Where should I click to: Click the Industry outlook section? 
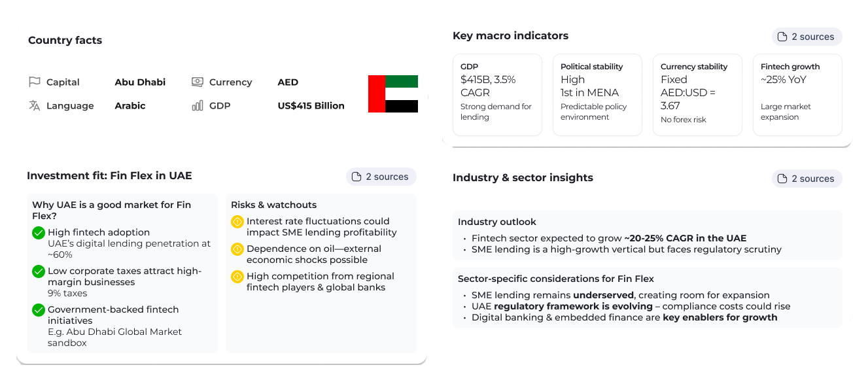point(647,235)
